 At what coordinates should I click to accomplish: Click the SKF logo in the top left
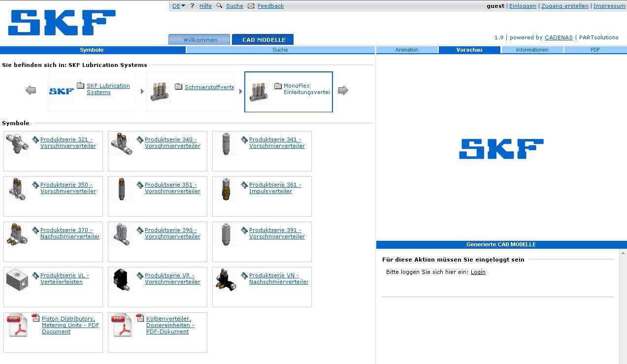pyautogui.click(x=62, y=23)
